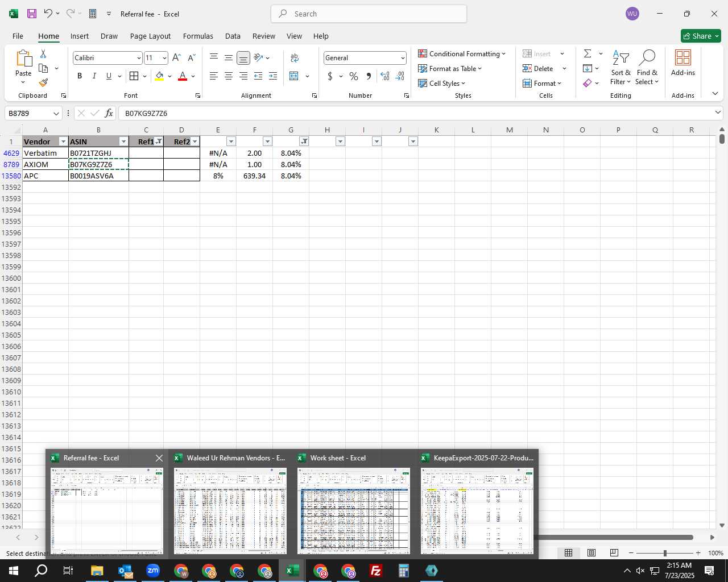Decrease font size with the smaller A icon
This screenshot has width=728, height=582.
191,58
